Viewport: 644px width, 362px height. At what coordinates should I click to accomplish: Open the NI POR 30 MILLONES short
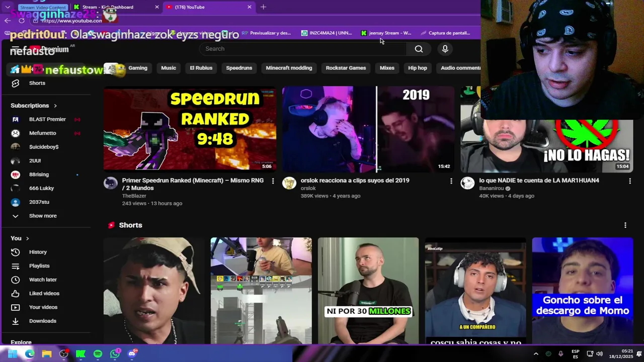(368, 291)
